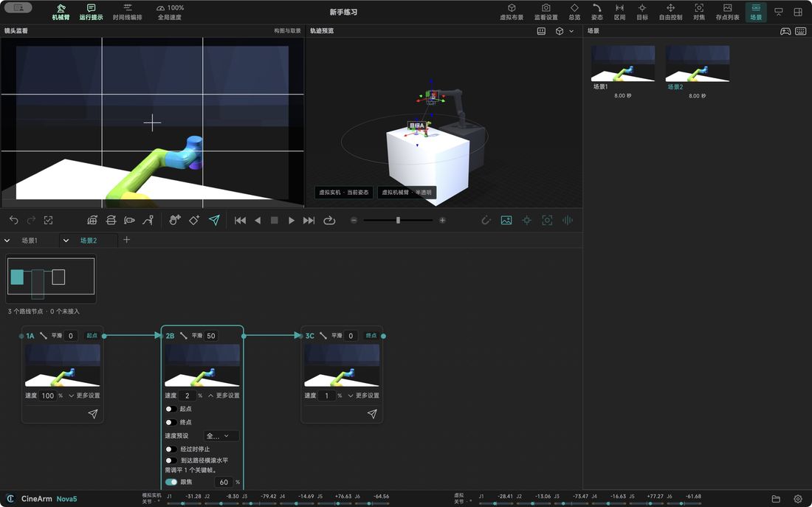Add a new scene tab with plus button
Viewport: 812px width, 507px height.
[126, 240]
